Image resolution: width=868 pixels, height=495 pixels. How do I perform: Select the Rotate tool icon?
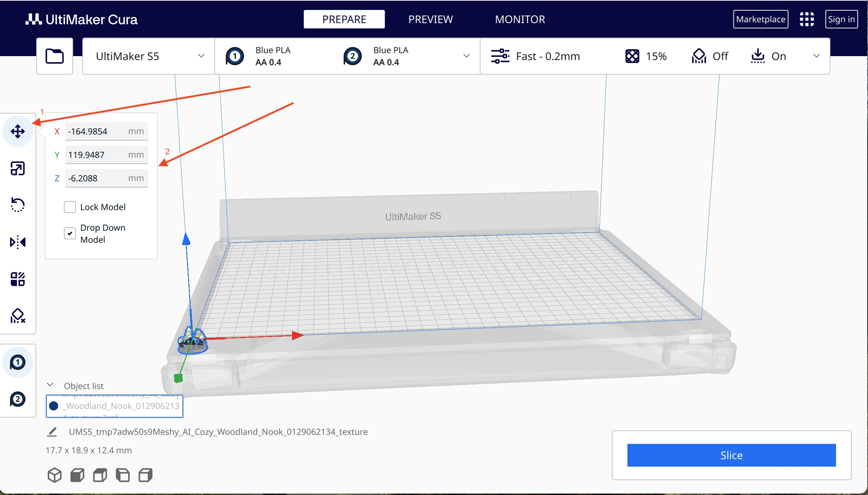click(18, 205)
